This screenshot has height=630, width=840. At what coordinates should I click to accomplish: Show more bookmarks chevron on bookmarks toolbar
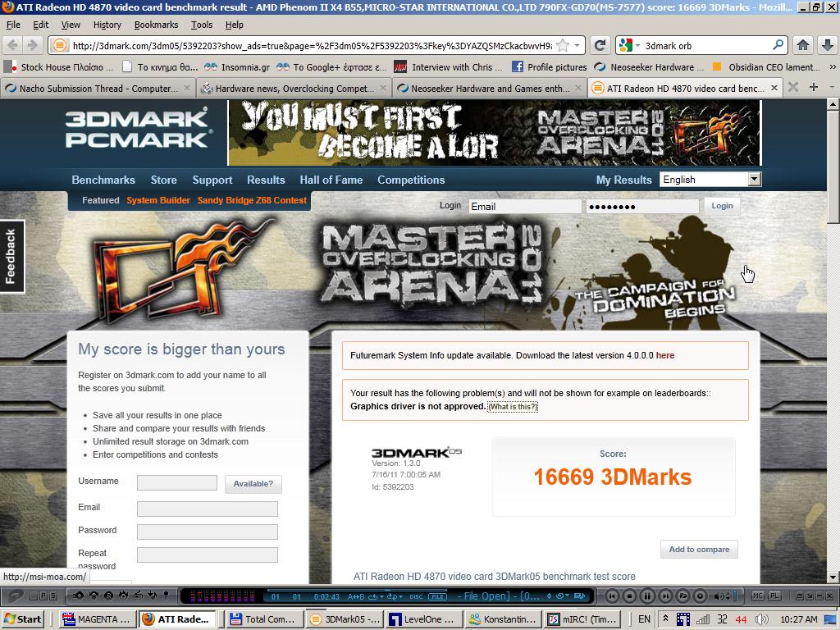[x=833, y=67]
